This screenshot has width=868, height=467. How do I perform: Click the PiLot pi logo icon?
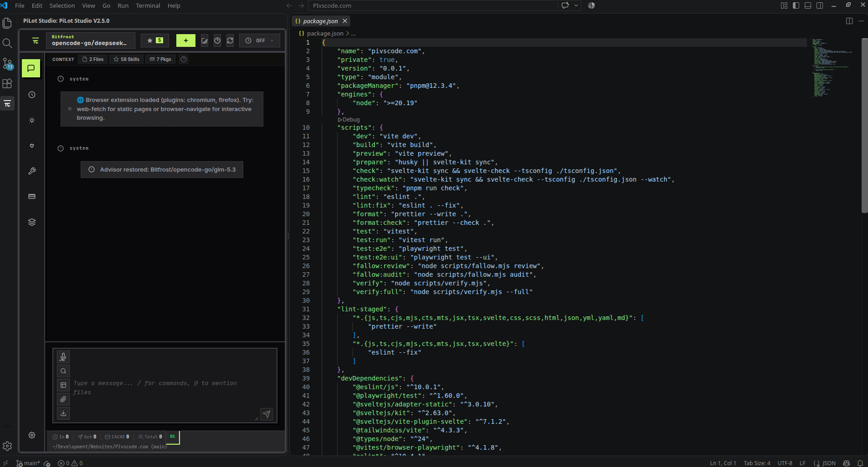36,41
